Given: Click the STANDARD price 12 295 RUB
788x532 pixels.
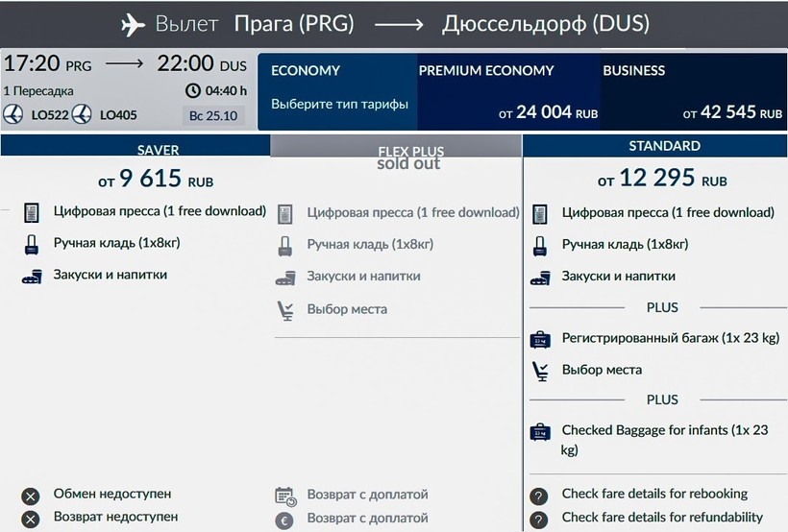Looking at the screenshot, I should click(662, 178).
